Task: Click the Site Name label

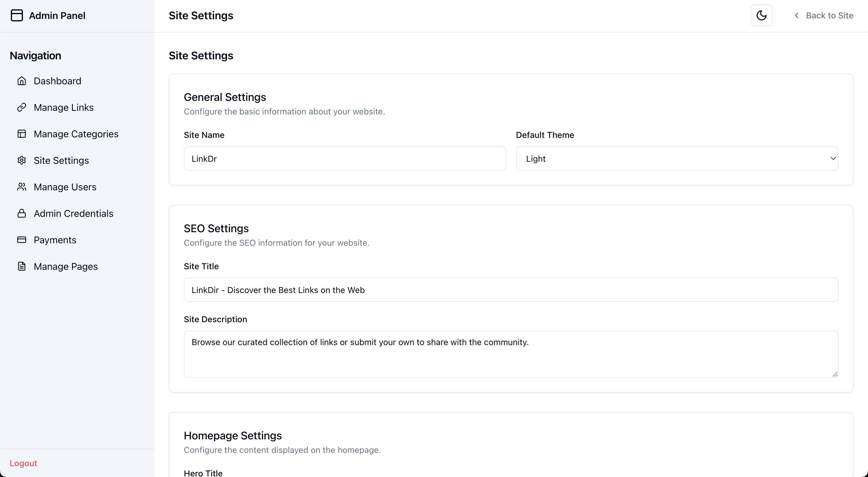Action: (x=204, y=135)
